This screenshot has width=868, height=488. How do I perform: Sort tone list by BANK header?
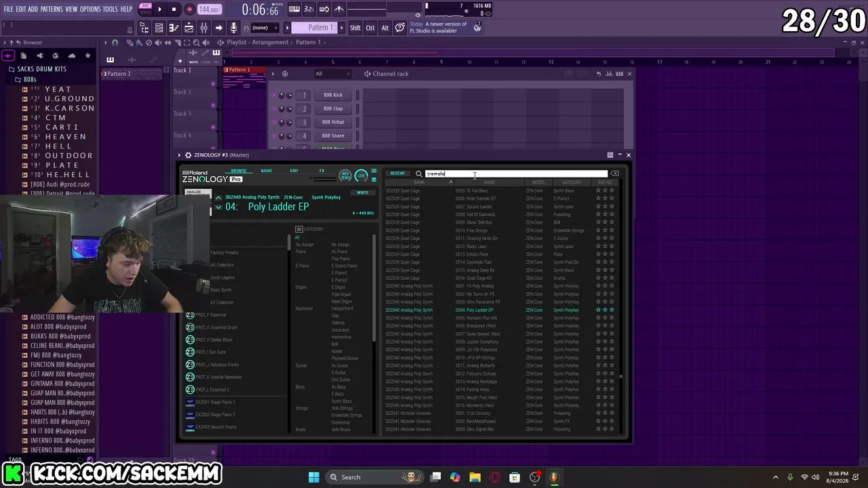point(419,182)
